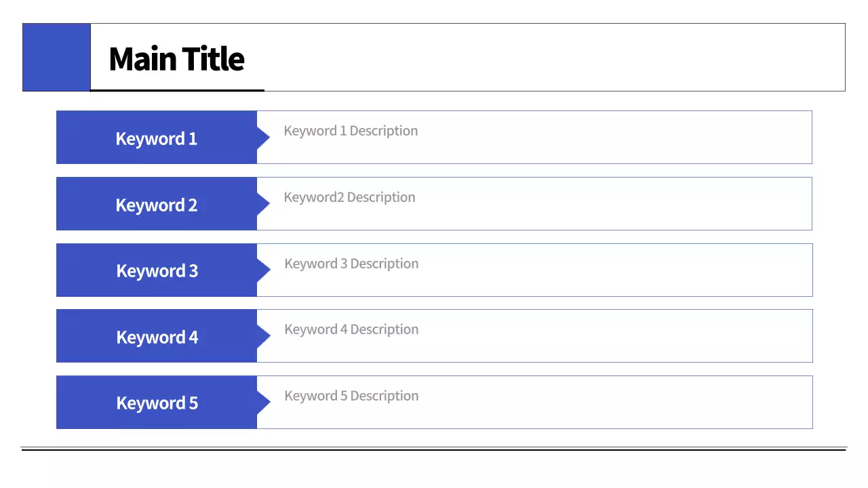Click the Keyword 3 Description text
This screenshot has width=868, height=488.
click(351, 264)
